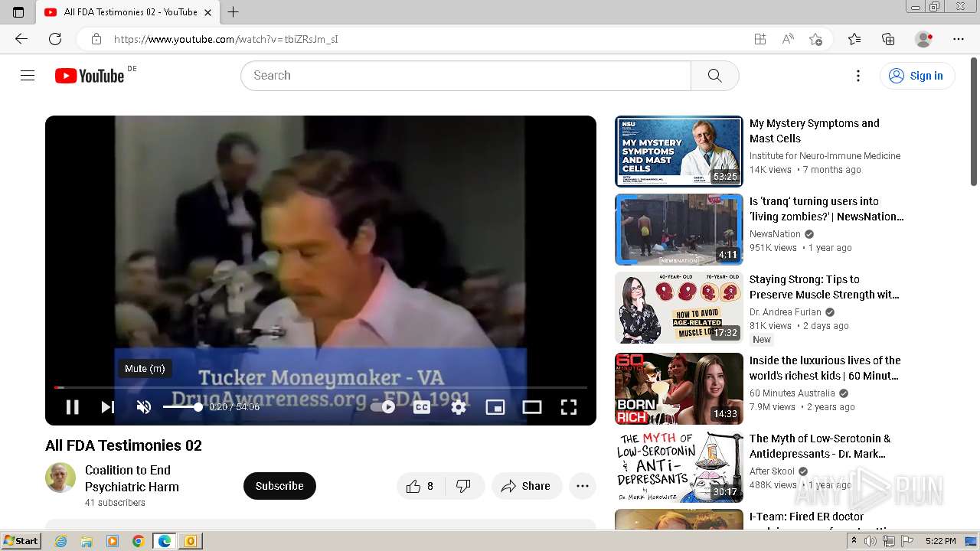Subscribe to the channel

279,486
